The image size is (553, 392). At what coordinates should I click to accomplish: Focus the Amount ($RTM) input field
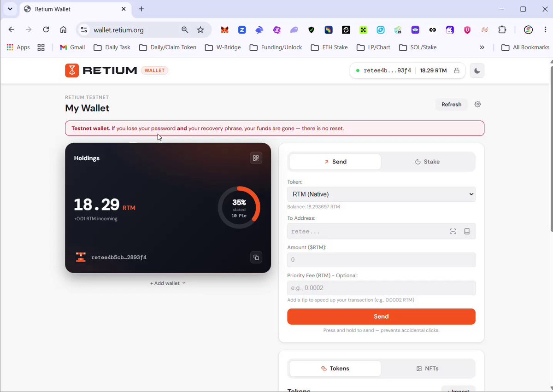coord(381,260)
